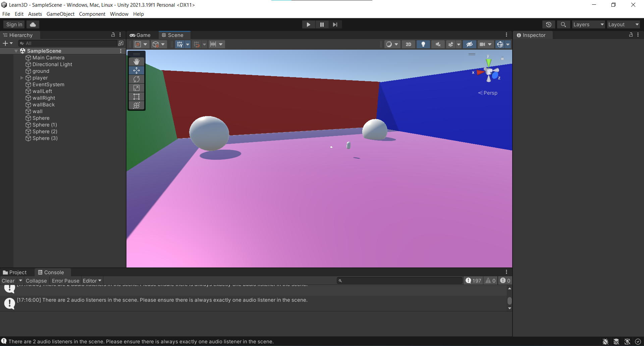Viewport: 644px width, 346px height.
Task: Open grid axis dropdown arrow
Action: click(188, 44)
